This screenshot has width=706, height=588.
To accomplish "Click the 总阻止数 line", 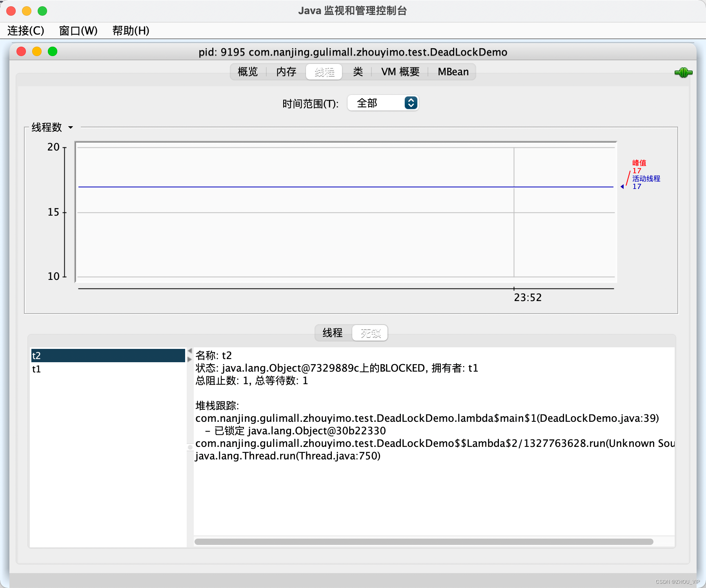I will pyautogui.click(x=252, y=381).
